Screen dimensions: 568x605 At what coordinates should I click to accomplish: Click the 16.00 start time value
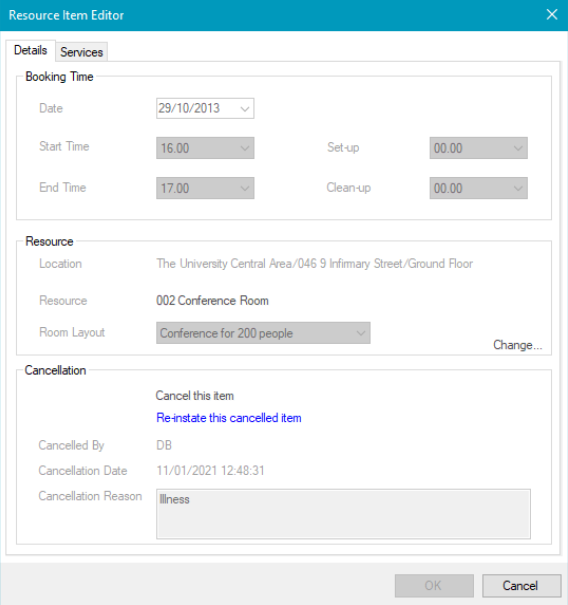[175, 148]
